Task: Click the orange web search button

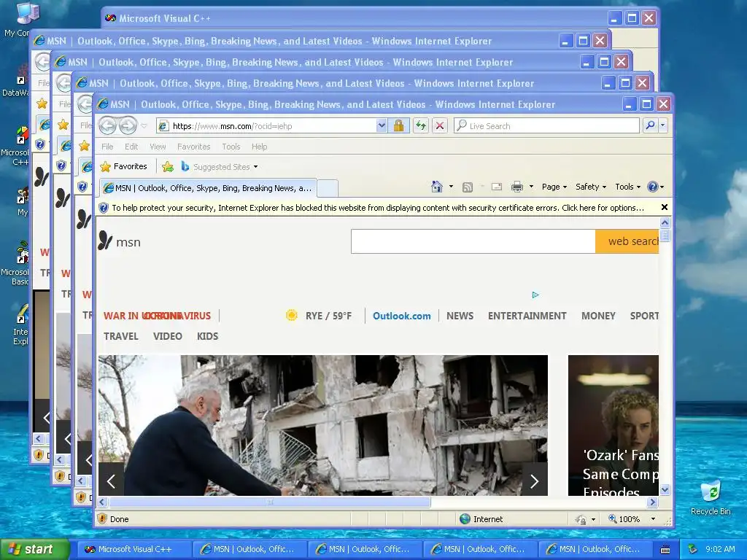Action: pyautogui.click(x=627, y=241)
